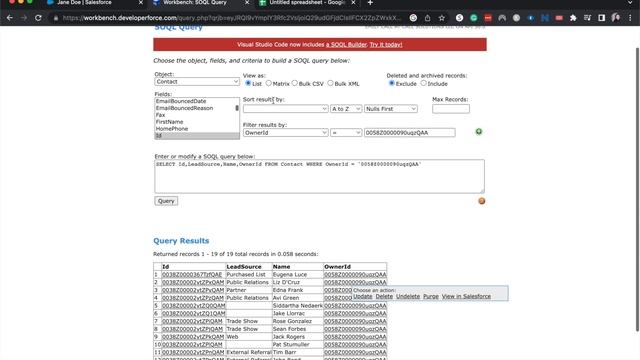Click the Name cell Siddartha Nedaerk

pyautogui.click(x=298, y=306)
